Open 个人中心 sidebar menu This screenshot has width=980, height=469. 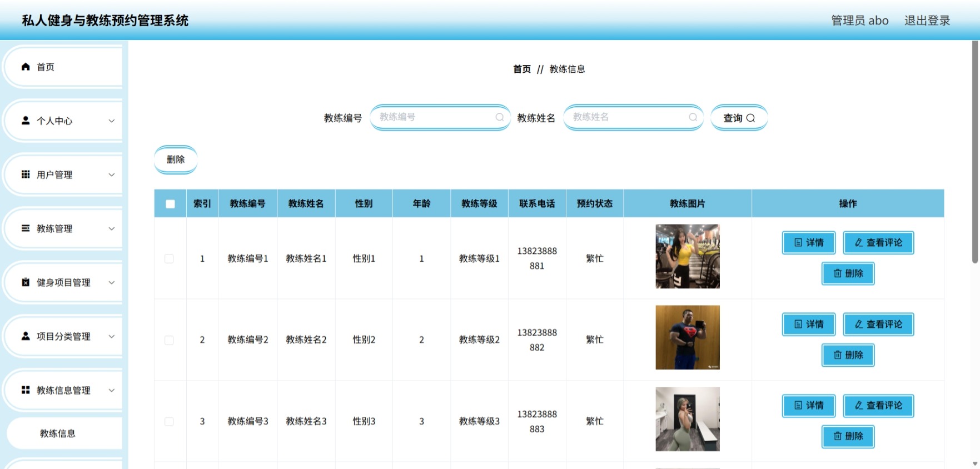(x=63, y=121)
